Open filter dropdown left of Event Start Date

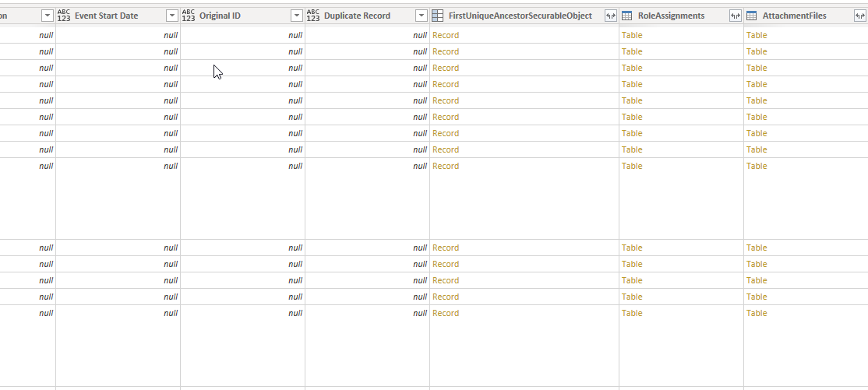tap(48, 16)
